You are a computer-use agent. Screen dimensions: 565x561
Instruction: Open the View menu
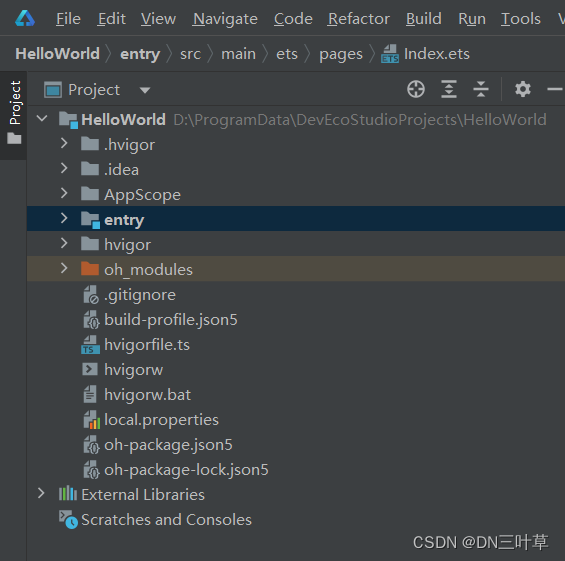pos(158,19)
